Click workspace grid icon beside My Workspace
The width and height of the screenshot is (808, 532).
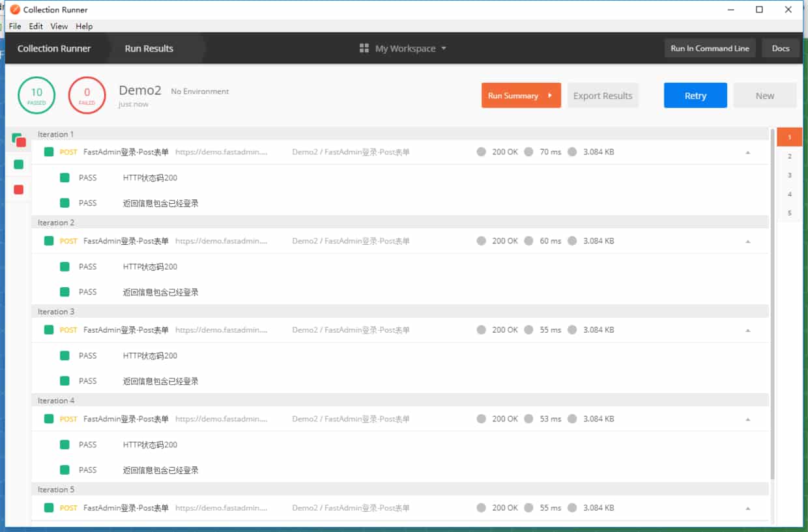click(x=364, y=48)
